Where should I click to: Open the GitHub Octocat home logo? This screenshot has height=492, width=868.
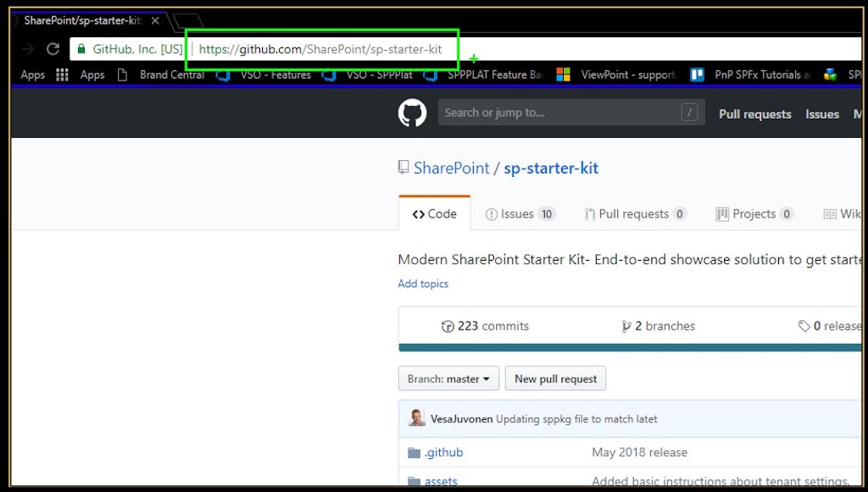coord(413,113)
